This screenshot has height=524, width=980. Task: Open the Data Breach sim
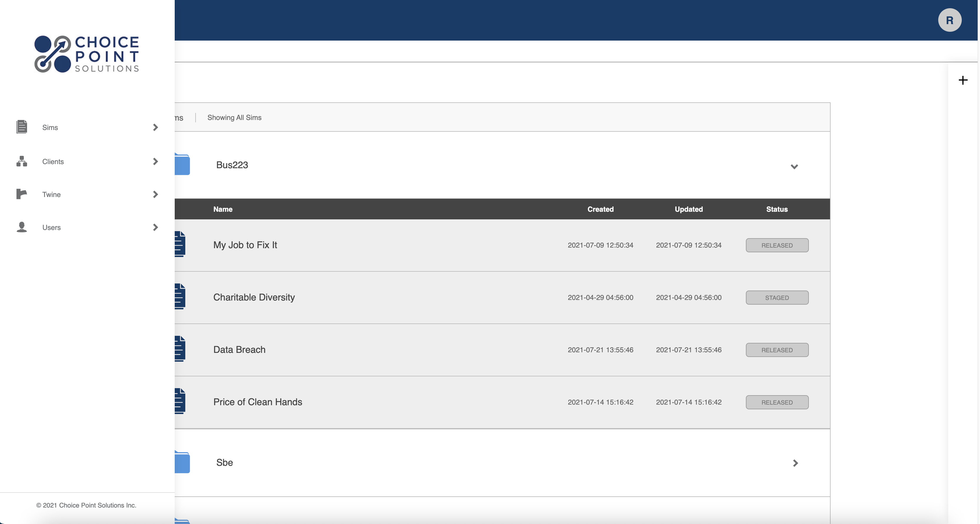tap(239, 349)
